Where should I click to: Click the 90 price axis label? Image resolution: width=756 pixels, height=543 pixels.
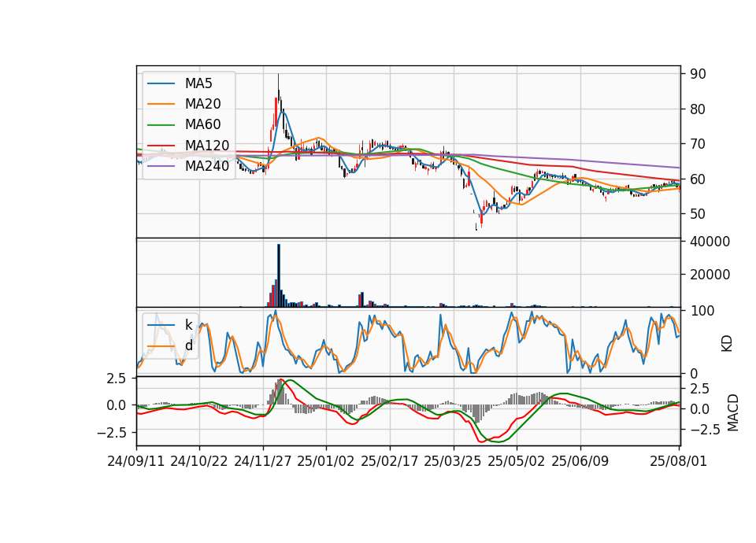click(x=698, y=74)
